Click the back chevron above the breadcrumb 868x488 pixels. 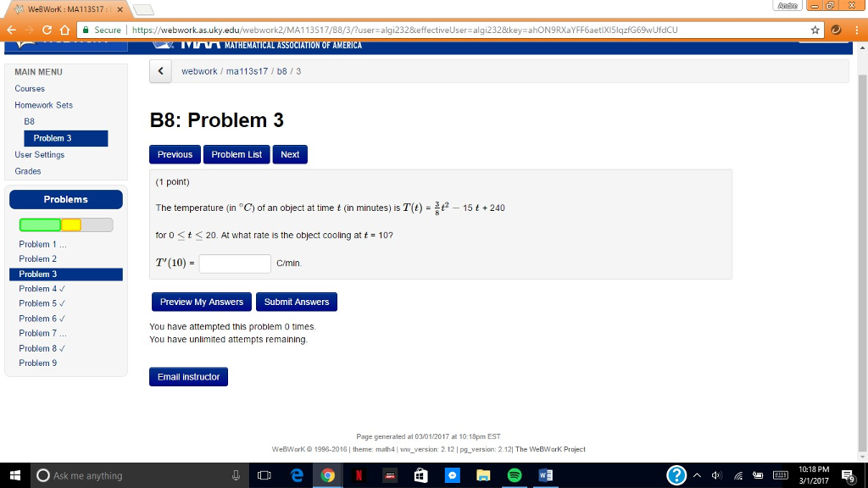[160, 71]
